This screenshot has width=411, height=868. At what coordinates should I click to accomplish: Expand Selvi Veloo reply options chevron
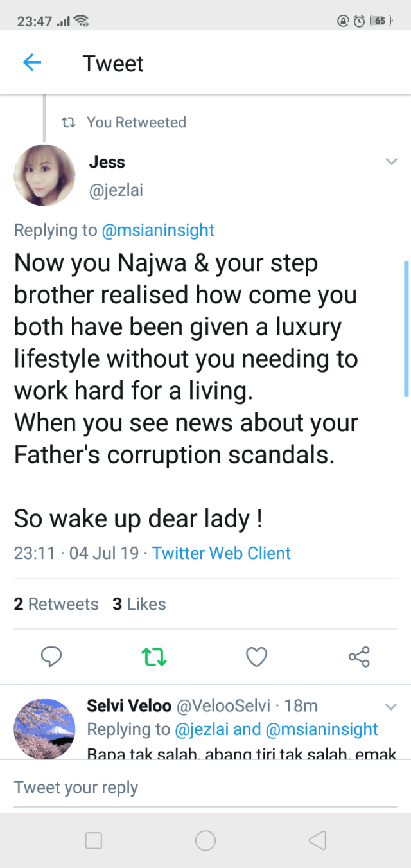pos(391,707)
